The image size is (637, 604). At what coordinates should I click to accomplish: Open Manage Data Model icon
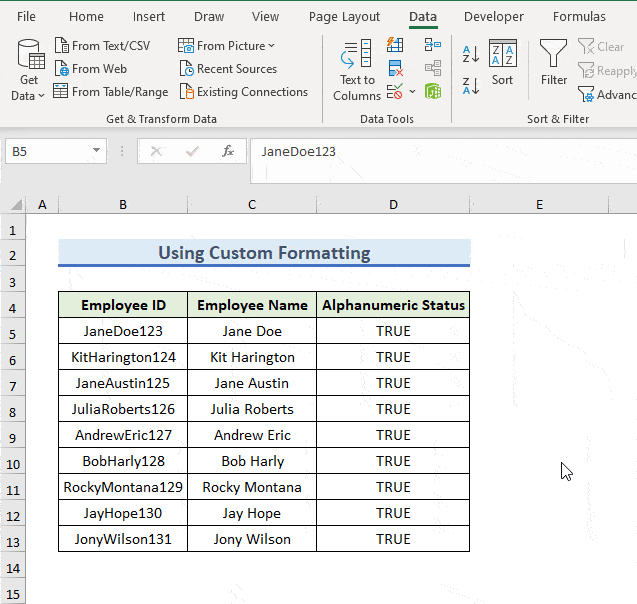click(433, 91)
